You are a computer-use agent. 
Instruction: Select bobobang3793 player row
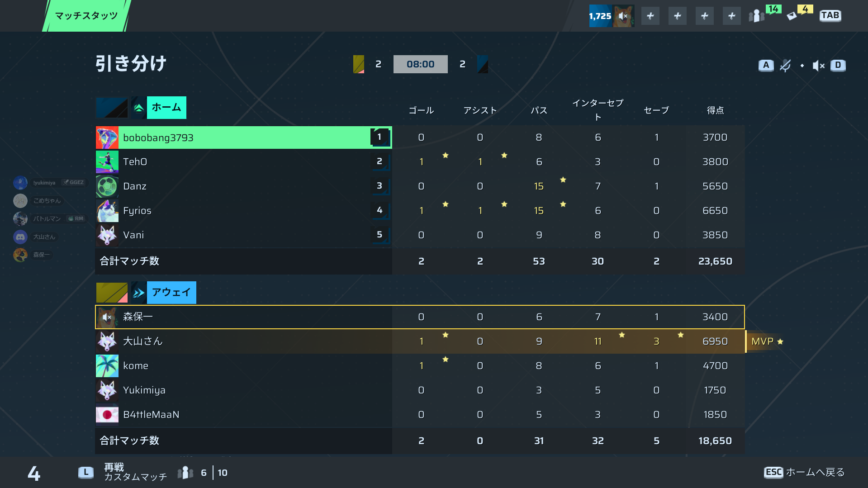(244, 137)
